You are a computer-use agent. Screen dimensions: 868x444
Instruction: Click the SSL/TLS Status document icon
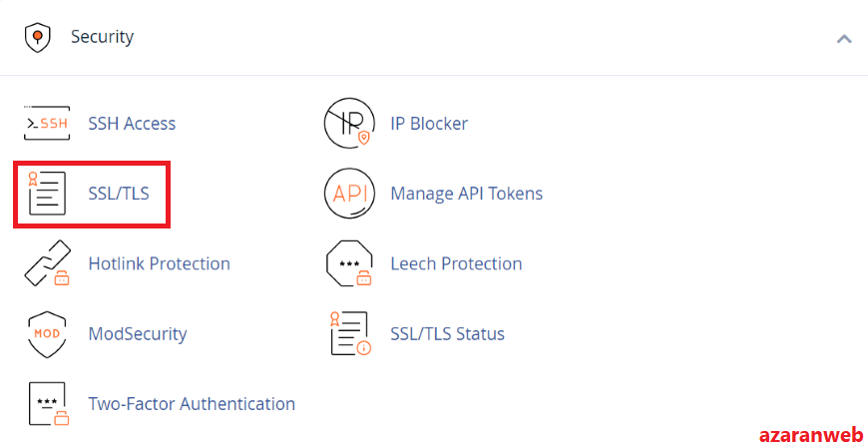point(350,333)
